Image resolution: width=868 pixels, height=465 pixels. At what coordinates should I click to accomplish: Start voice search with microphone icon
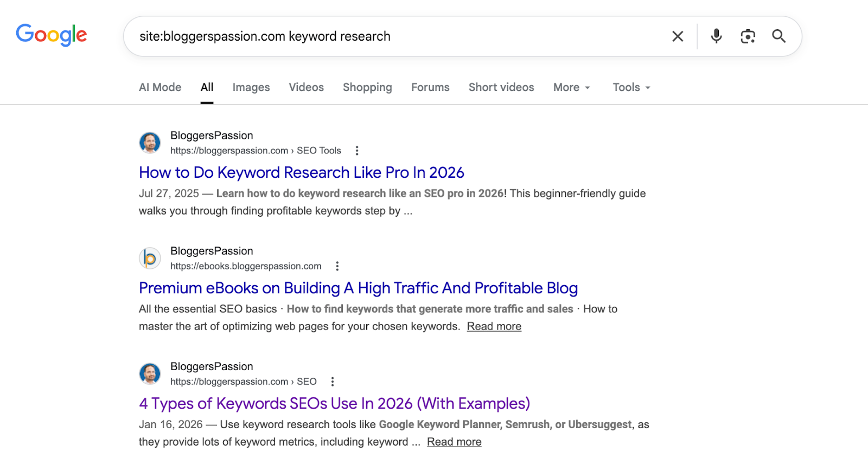pos(716,36)
